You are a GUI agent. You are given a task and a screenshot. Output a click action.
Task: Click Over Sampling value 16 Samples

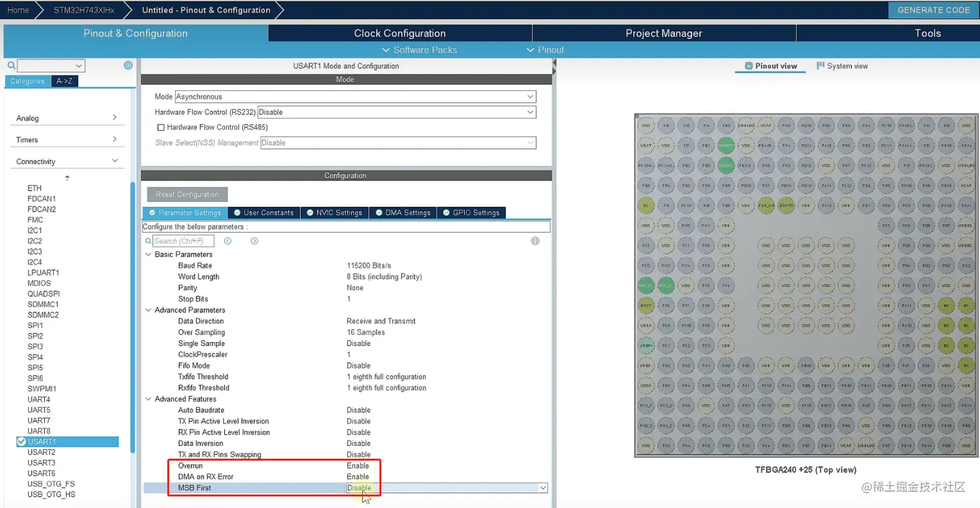[x=366, y=332]
